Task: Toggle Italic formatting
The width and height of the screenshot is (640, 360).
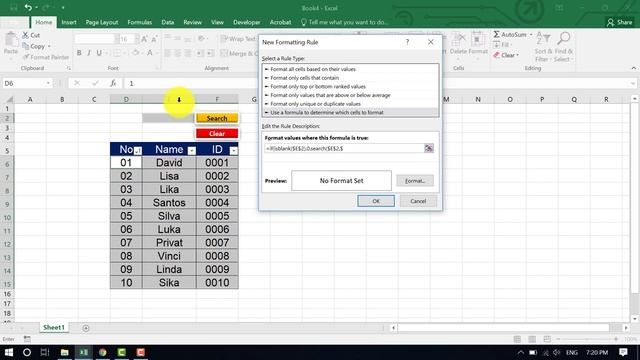Action: (89, 53)
